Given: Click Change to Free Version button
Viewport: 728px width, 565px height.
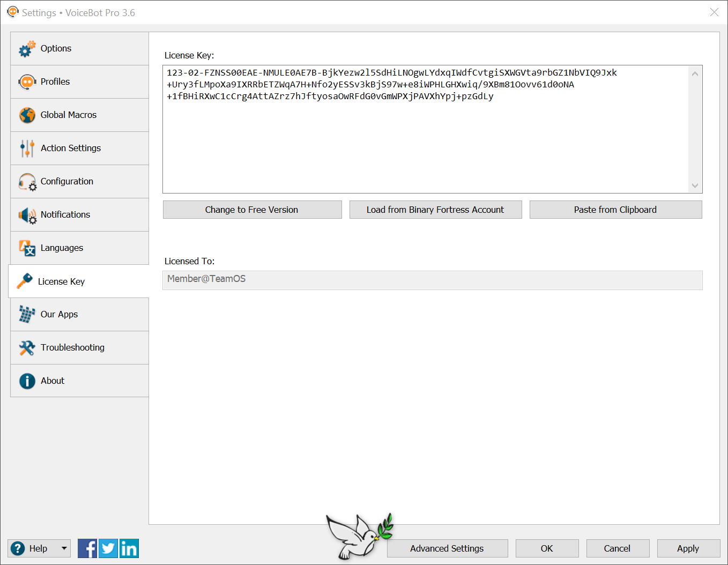Looking at the screenshot, I should (x=252, y=210).
